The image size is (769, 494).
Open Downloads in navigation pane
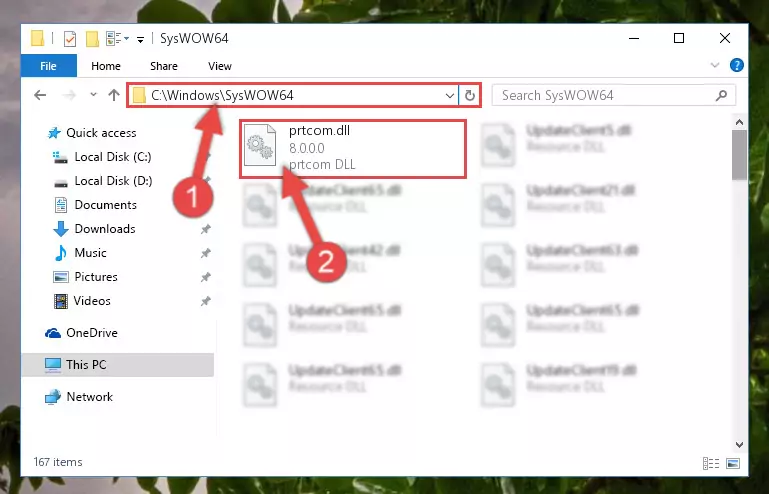[x=94, y=229]
